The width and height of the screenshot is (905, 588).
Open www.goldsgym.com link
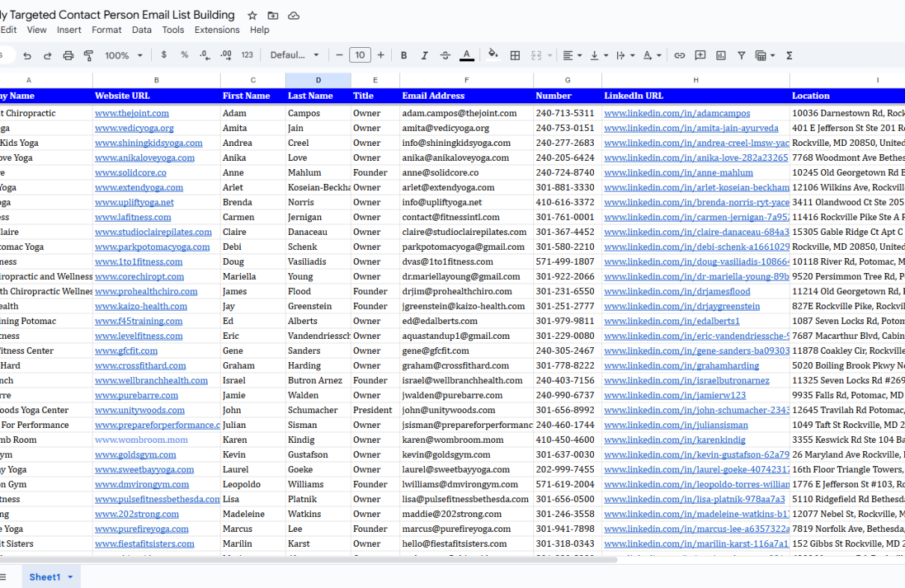(x=136, y=455)
